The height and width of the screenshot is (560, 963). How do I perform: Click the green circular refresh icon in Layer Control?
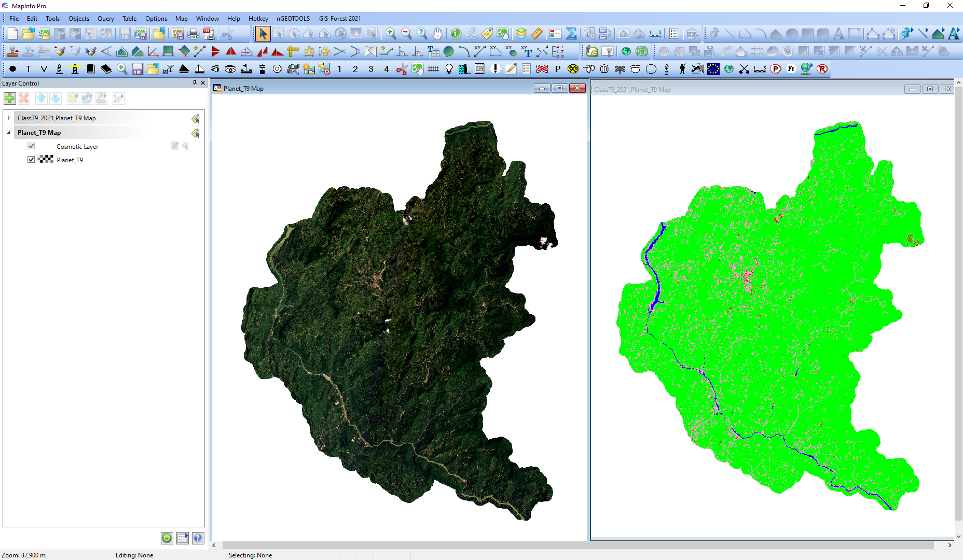pos(167,538)
